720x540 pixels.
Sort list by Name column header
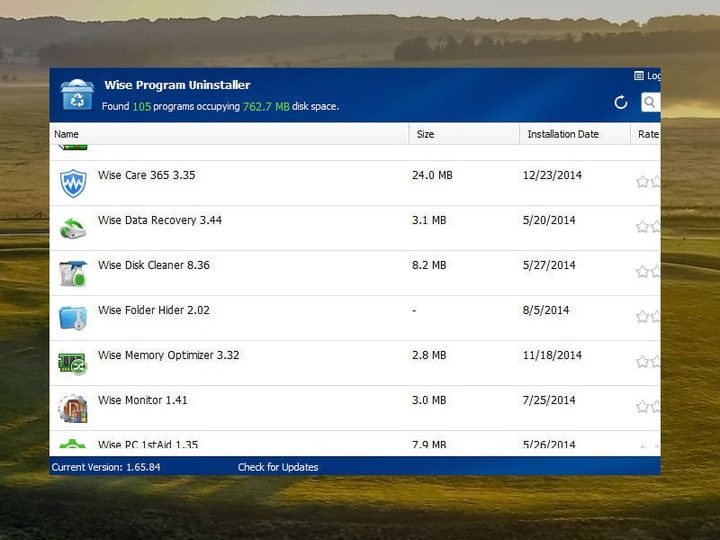67,134
